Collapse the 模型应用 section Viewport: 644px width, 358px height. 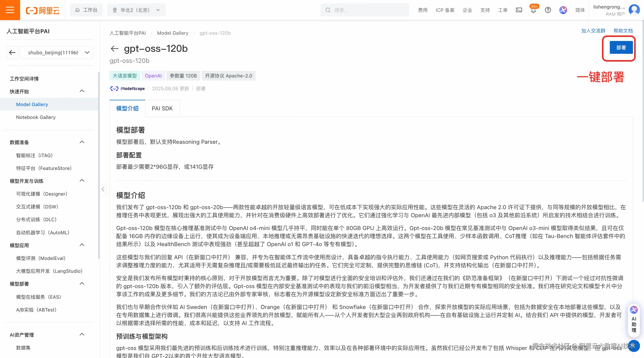82,245
